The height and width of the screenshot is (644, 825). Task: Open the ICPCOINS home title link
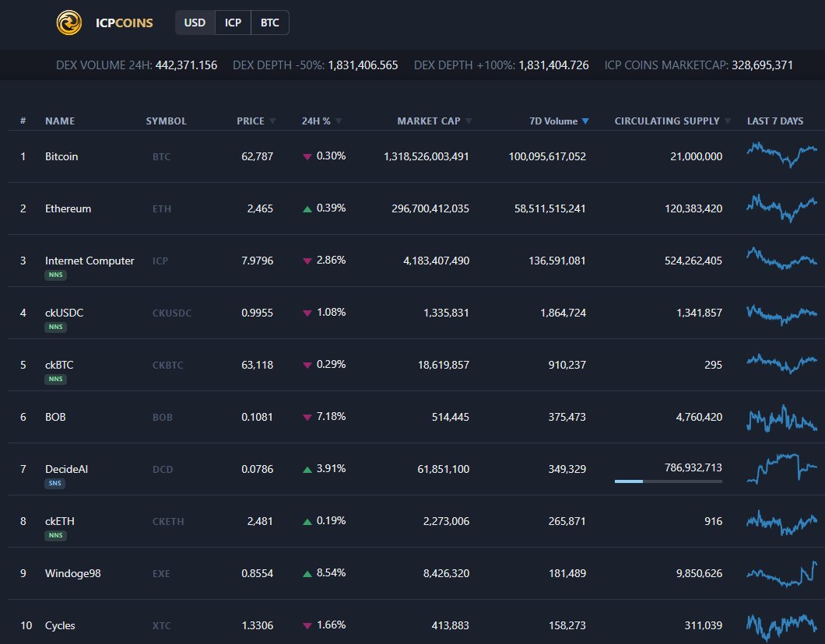(125, 23)
